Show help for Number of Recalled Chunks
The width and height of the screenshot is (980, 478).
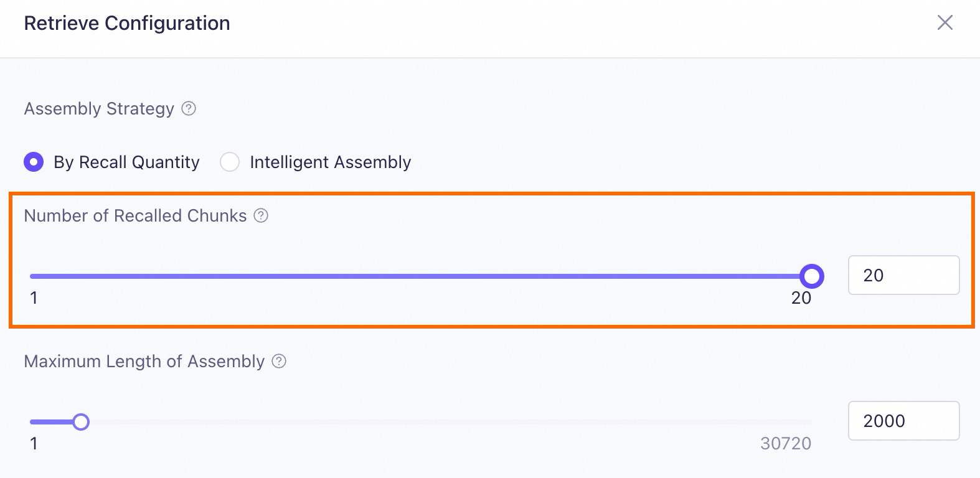click(x=261, y=215)
